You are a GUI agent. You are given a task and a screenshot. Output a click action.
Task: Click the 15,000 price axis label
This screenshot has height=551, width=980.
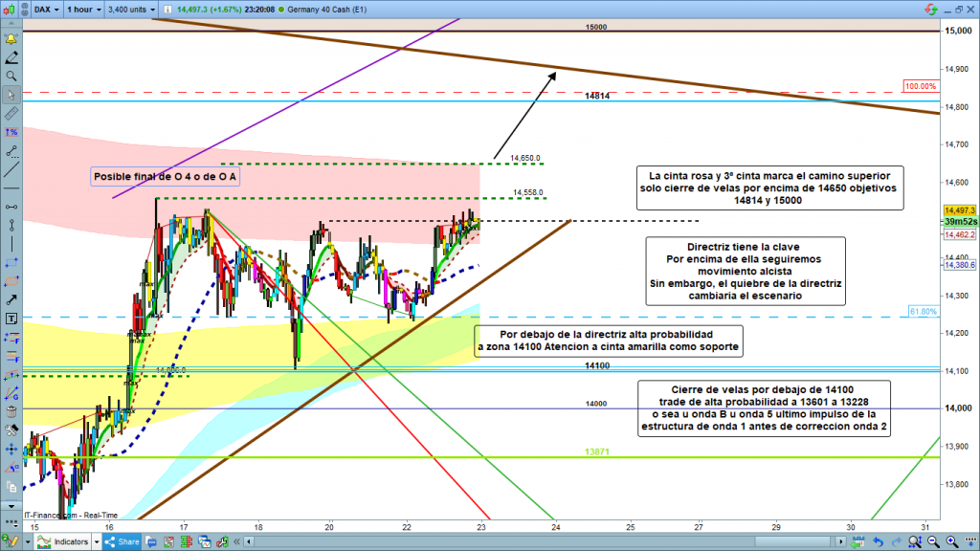point(958,32)
